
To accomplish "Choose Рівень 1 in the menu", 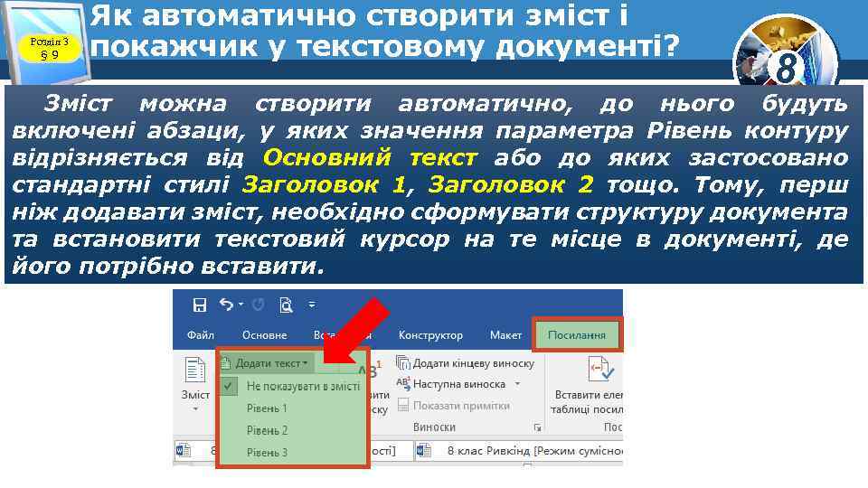I will point(267,408).
